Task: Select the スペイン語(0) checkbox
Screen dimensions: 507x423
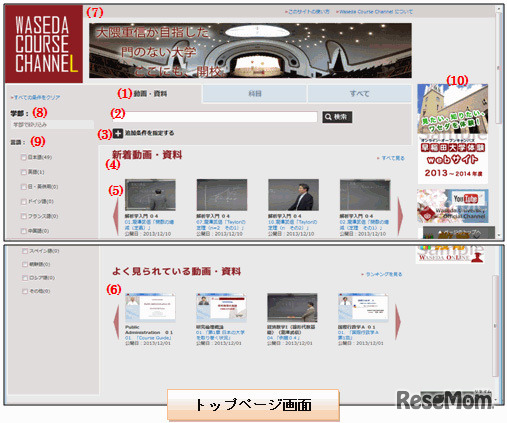Action: pos(24,251)
